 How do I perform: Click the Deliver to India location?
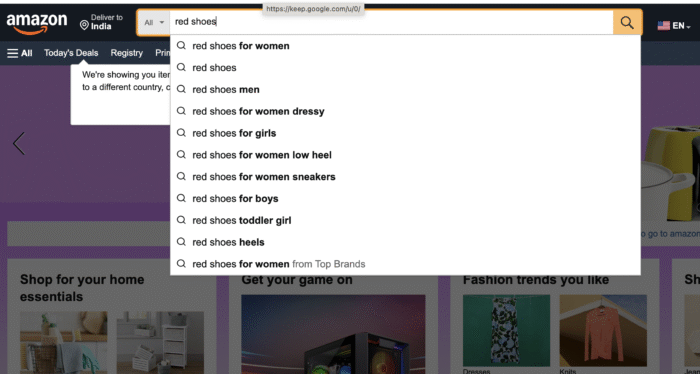[101, 22]
